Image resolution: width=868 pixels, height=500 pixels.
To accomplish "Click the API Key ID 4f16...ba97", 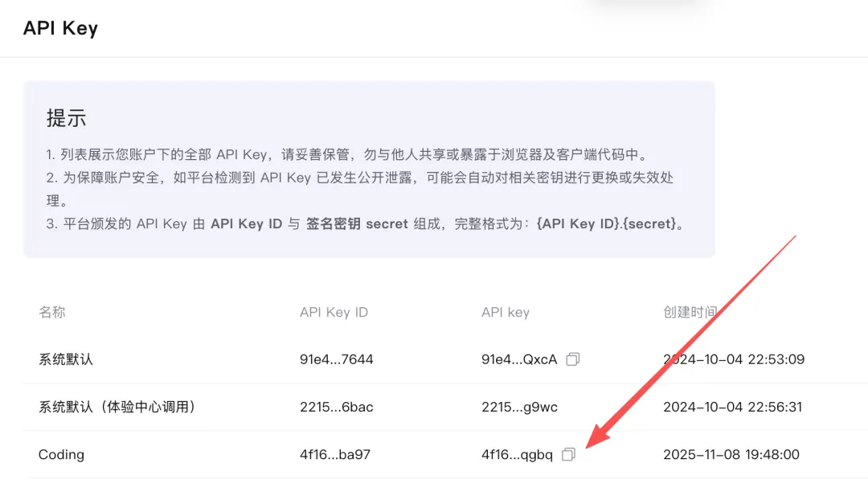I will tap(334, 454).
